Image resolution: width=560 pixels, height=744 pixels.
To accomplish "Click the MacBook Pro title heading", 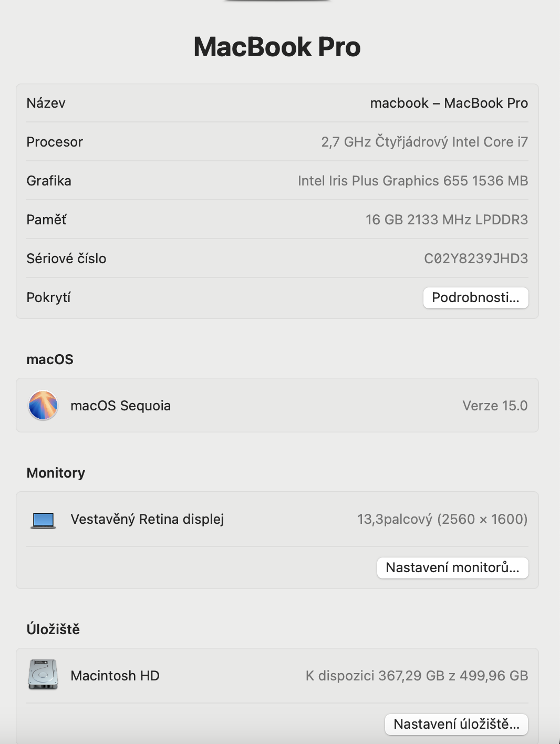I will 277,47.
